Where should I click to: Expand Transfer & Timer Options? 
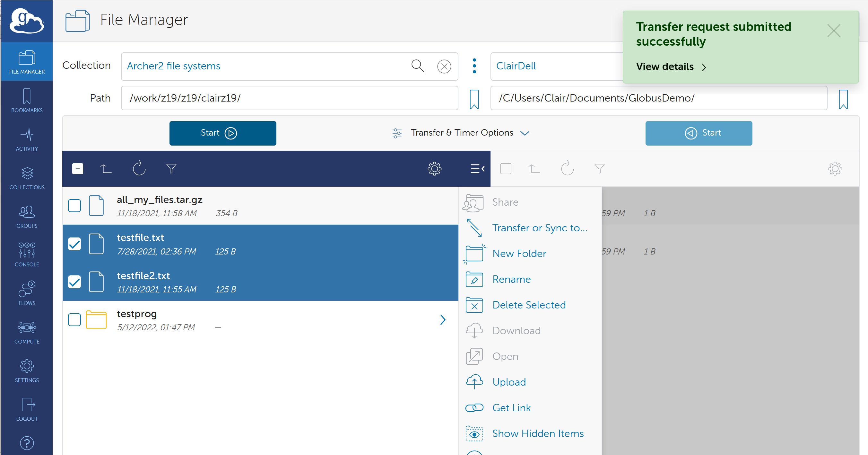[x=462, y=133]
